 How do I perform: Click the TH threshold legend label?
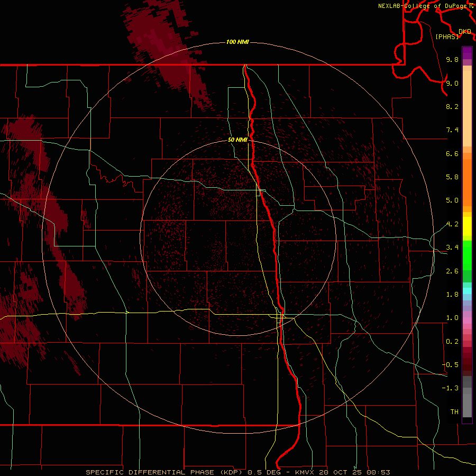point(454,412)
